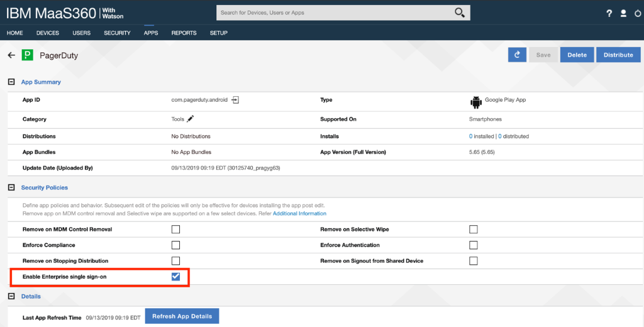Click the green PagerDuty app icon

[x=28, y=55]
